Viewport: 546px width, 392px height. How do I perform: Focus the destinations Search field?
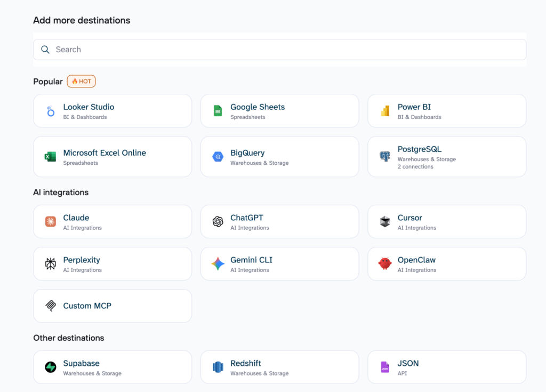pos(279,50)
